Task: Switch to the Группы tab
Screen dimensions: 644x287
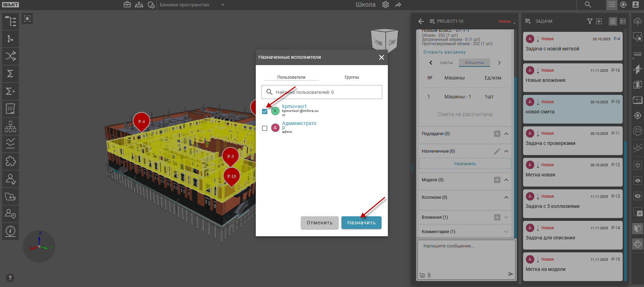Action: [352, 77]
